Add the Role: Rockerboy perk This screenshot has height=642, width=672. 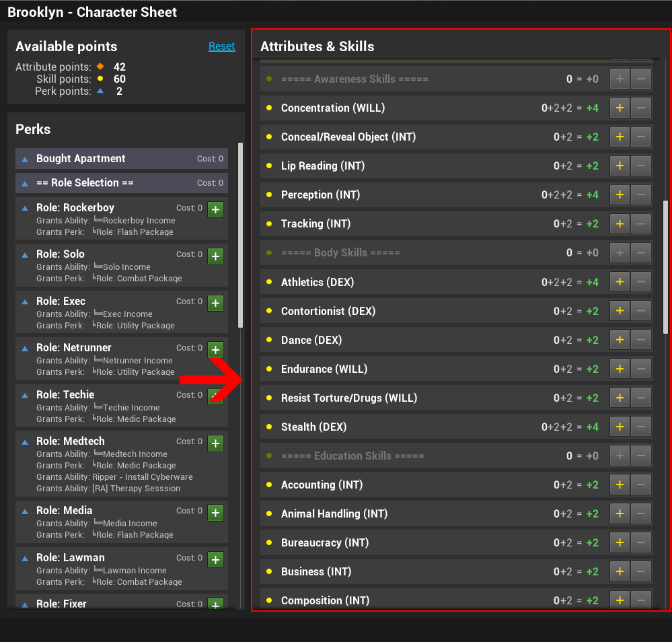tap(215, 209)
